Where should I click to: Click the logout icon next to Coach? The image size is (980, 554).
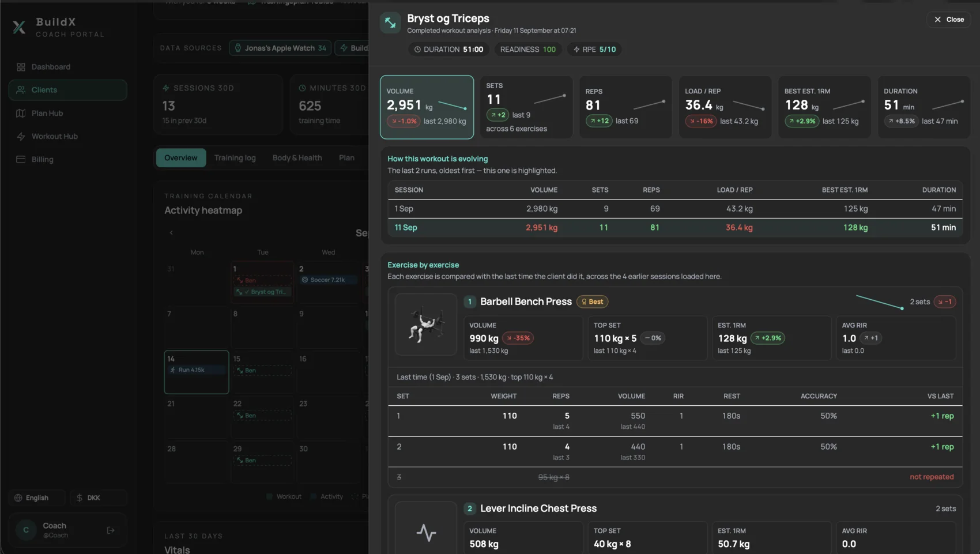click(x=111, y=530)
